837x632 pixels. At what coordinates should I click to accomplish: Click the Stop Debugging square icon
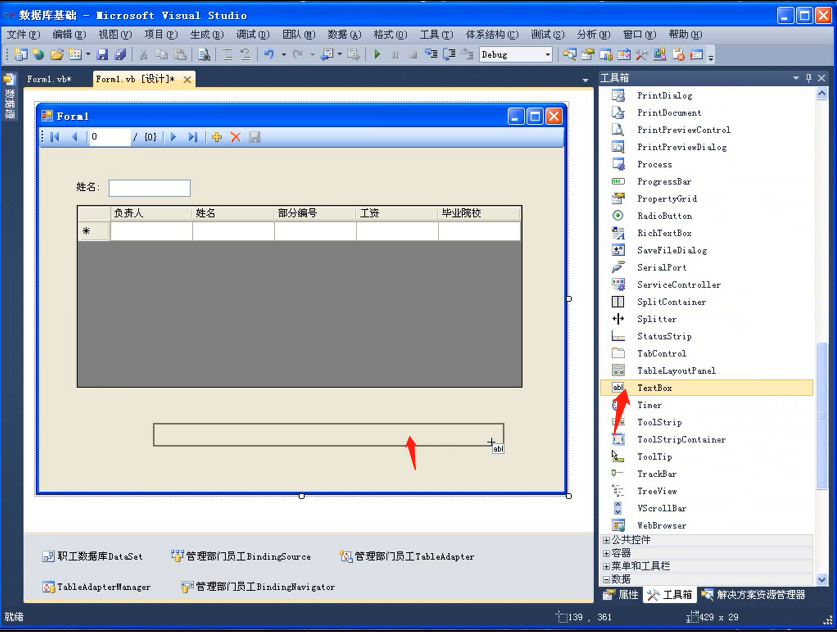tap(413, 54)
